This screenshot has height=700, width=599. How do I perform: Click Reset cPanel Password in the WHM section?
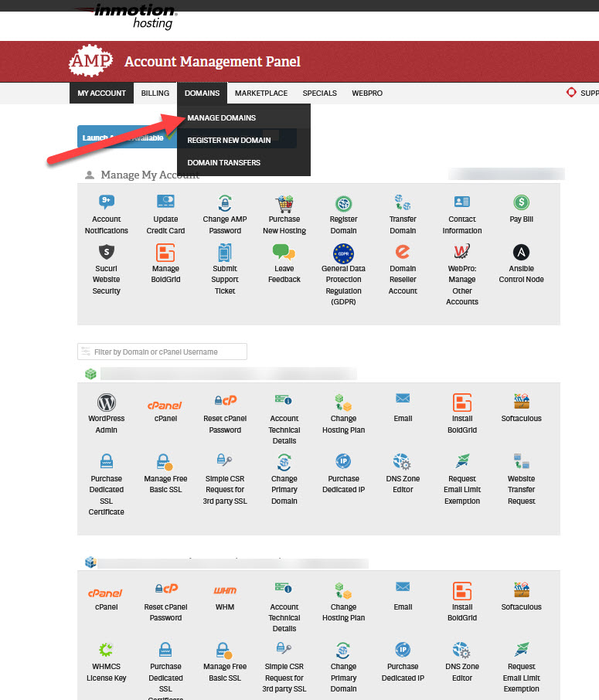click(x=165, y=589)
